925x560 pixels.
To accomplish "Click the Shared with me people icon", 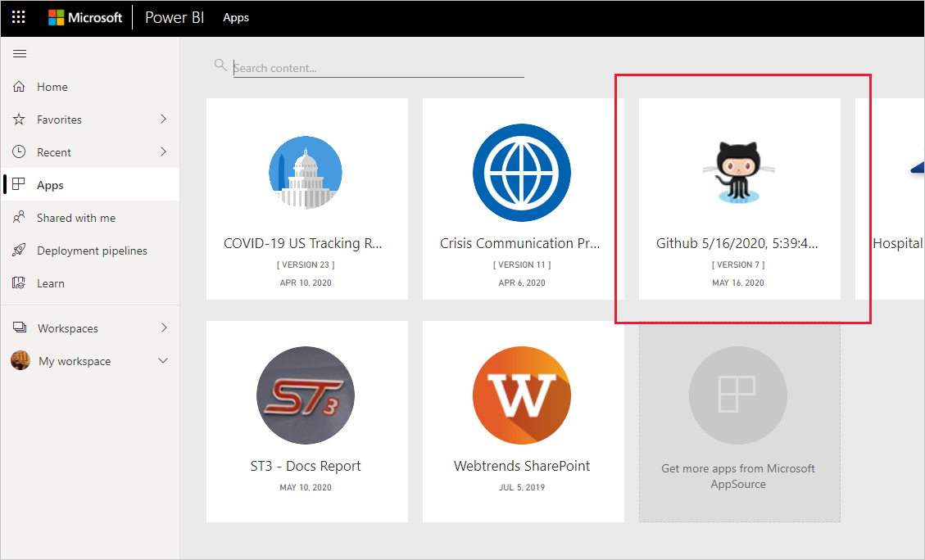I will (x=19, y=217).
